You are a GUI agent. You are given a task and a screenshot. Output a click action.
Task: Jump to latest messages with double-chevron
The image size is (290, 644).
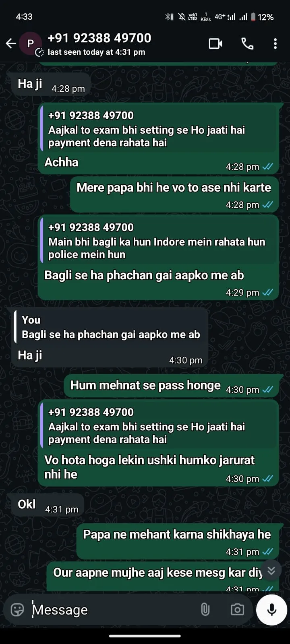pyautogui.click(x=271, y=570)
